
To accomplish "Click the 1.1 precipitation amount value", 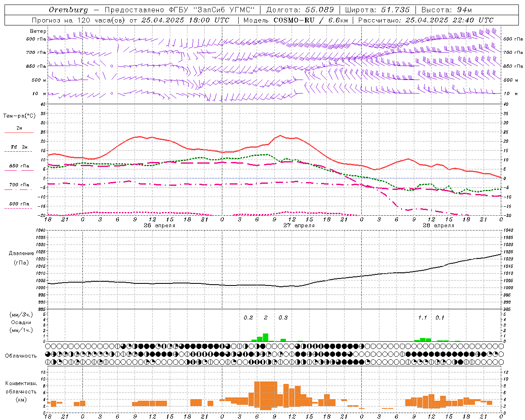I will [x=422, y=318].
